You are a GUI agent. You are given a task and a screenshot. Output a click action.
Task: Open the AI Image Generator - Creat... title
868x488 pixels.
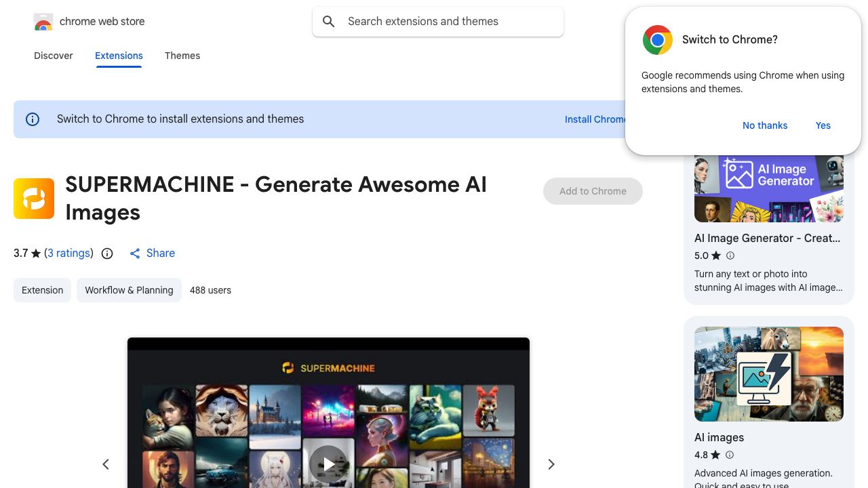click(768, 239)
